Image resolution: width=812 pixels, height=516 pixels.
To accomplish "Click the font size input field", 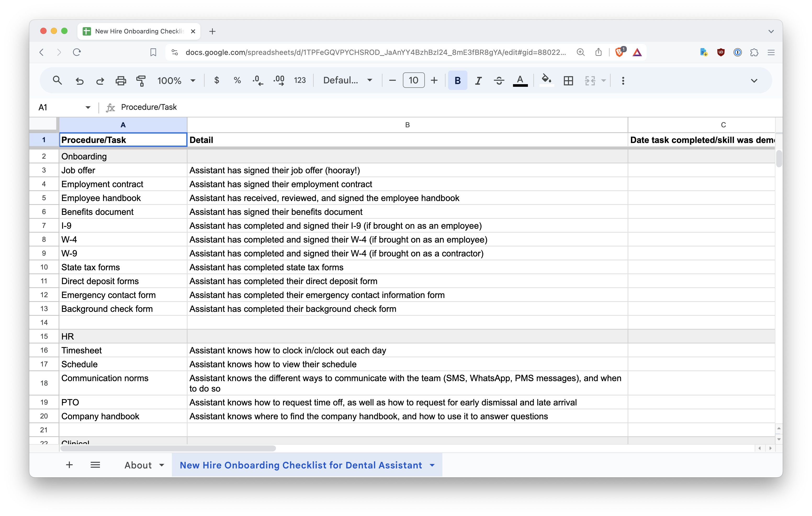I will tap(413, 81).
